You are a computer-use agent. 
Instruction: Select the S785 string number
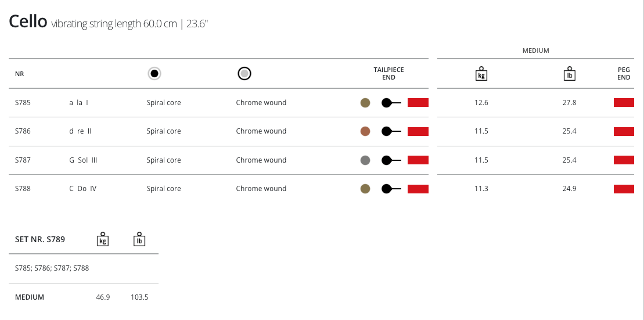click(23, 103)
